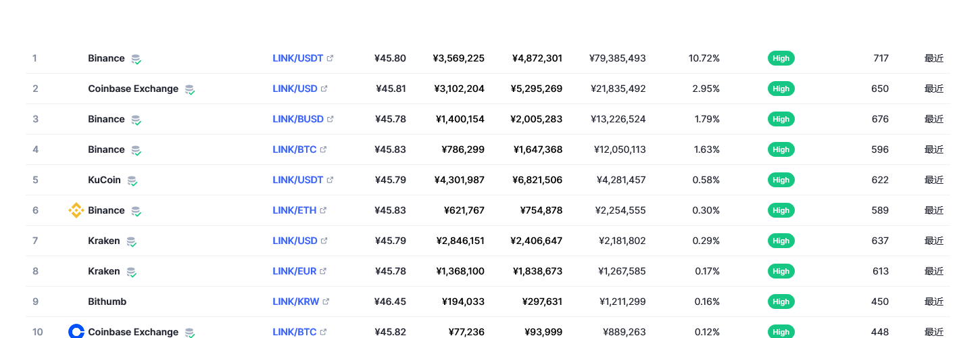This screenshot has height=338, width=980.
Task: Click the Coinbase logo in row 10
Action: coord(76,331)
